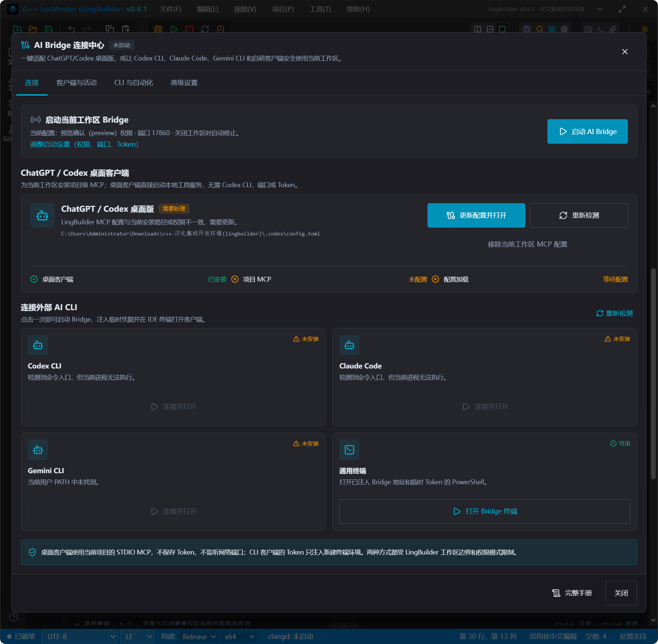Click the green run triangle in main toolbar

[174, 29]
